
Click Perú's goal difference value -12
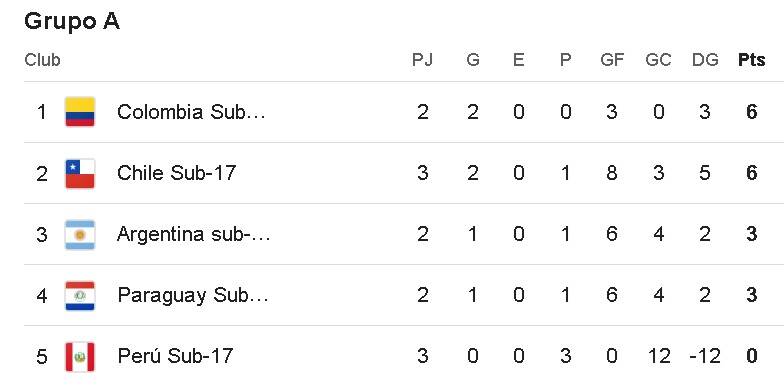click(x=704, y=356)
